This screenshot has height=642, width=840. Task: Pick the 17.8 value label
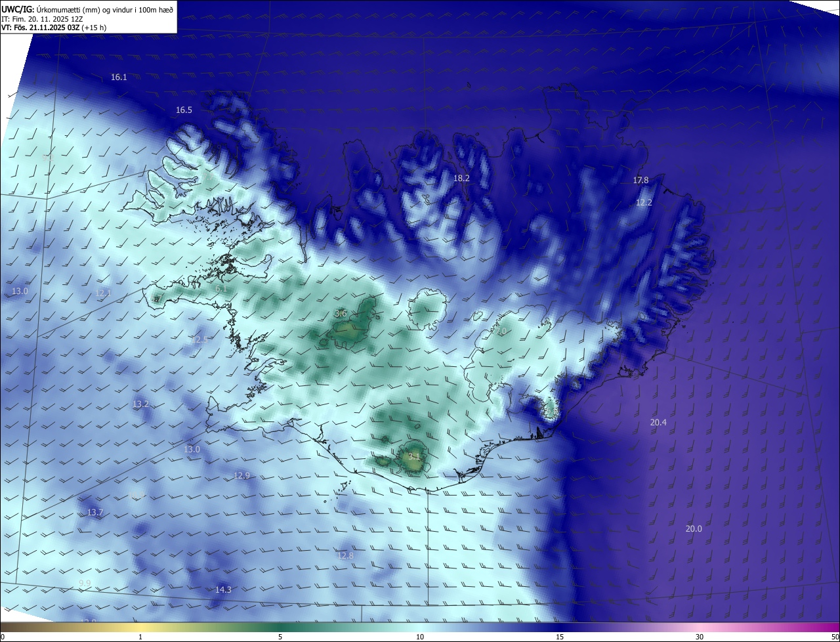[x=640, y=181]
